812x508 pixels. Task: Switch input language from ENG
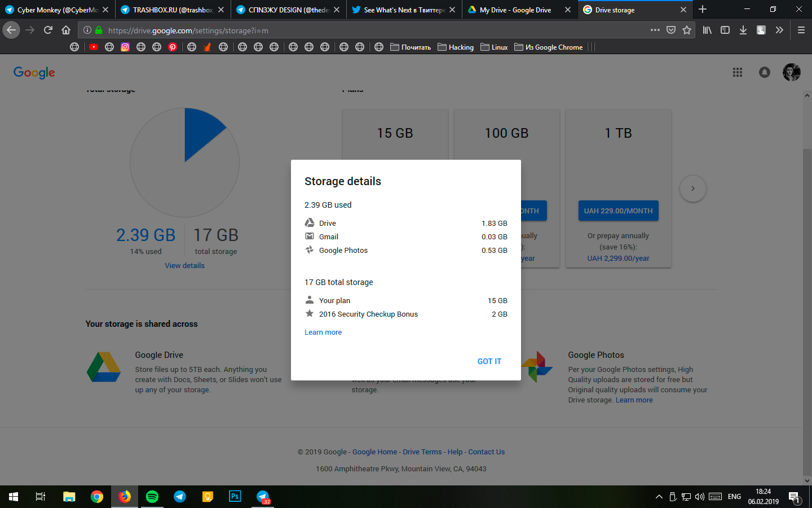(x=734, y=497)
